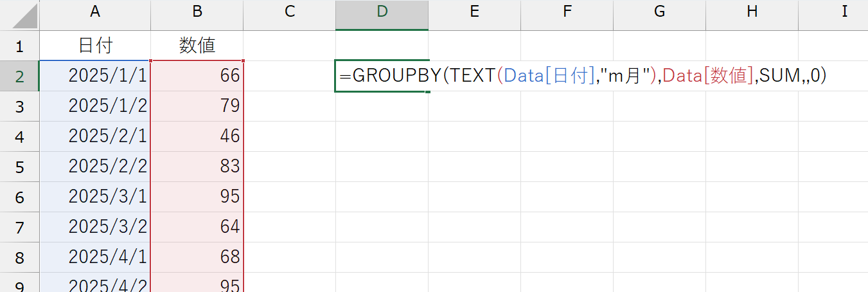The image size is (868, 292).
Task: Click the 数値 header cell
Action: click(x=197, y=46)
